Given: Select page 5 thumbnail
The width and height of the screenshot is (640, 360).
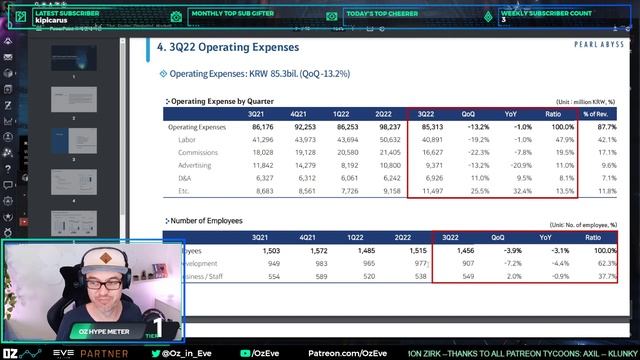Looking at the screenshot, I should pos(74,223).
